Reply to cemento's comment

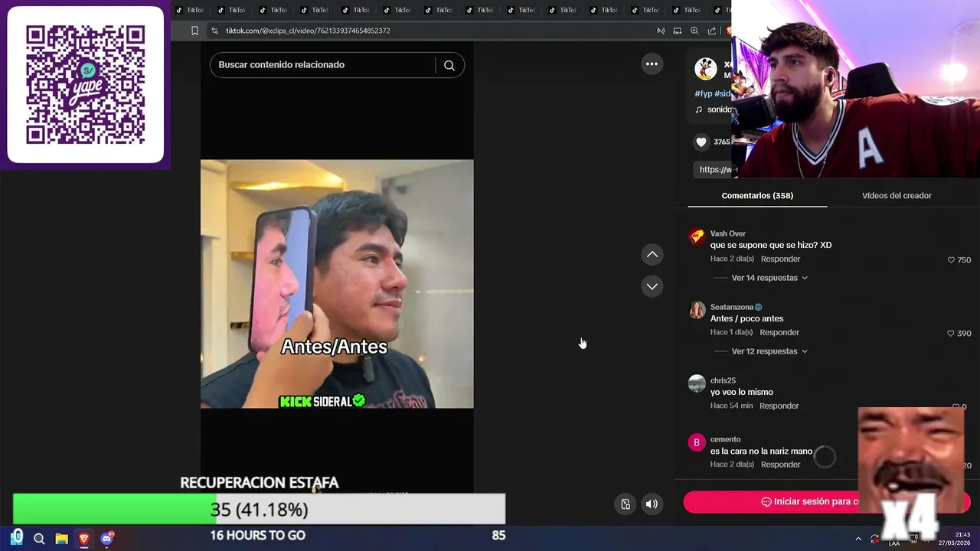780,465
